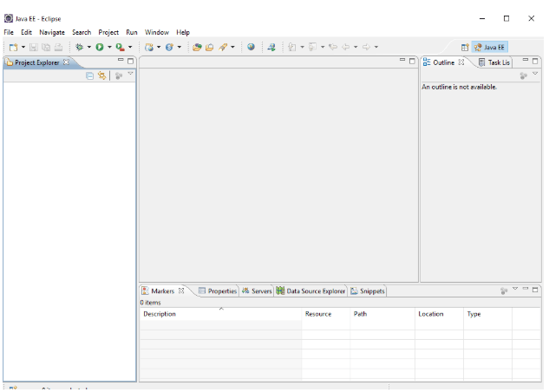Open the File menu

tap(9, 32)
